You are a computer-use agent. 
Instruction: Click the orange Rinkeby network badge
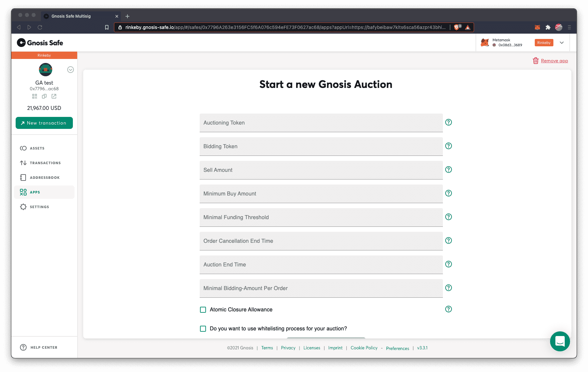[x=544, y=43]
